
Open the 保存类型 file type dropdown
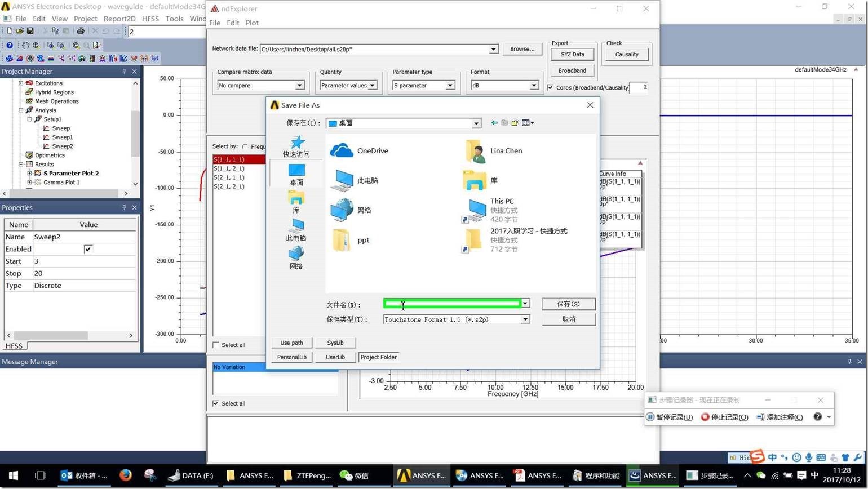[x=525, y=319]
